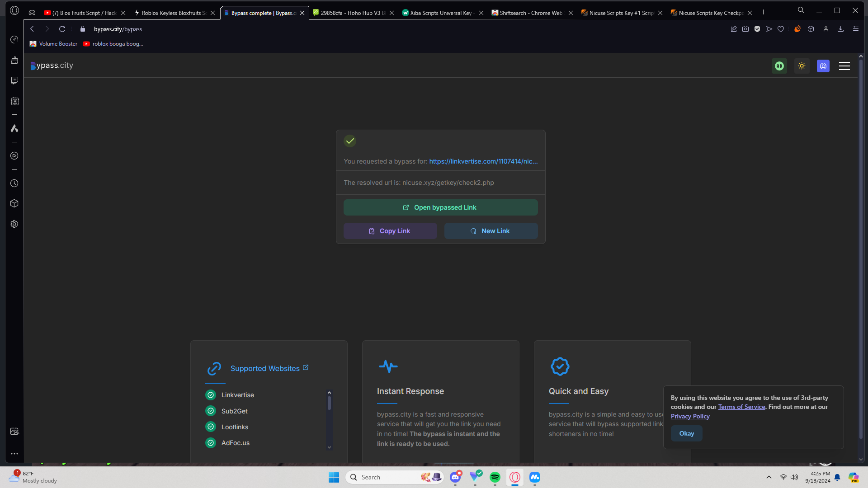
Task: Close the Bypass complete tab
Action: (302, 13)
